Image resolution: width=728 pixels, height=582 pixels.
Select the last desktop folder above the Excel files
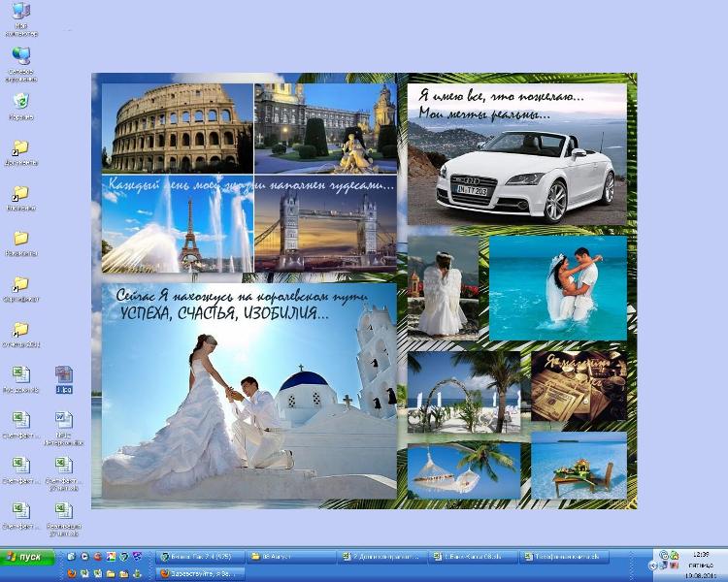[20, 330]
